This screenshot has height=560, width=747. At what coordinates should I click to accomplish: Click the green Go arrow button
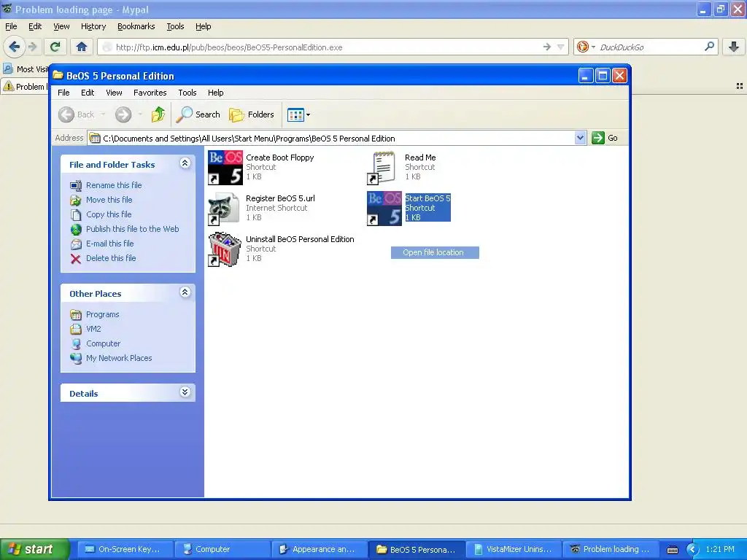(x=598, y=138)
